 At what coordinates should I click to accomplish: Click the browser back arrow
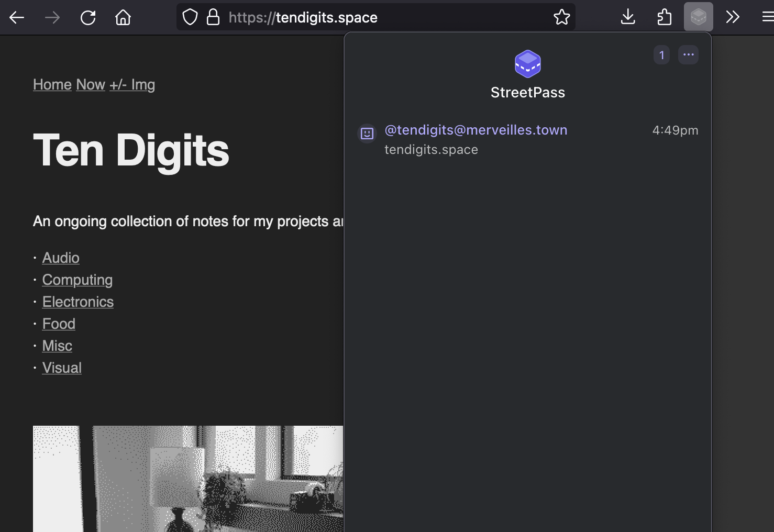[17, 18]
